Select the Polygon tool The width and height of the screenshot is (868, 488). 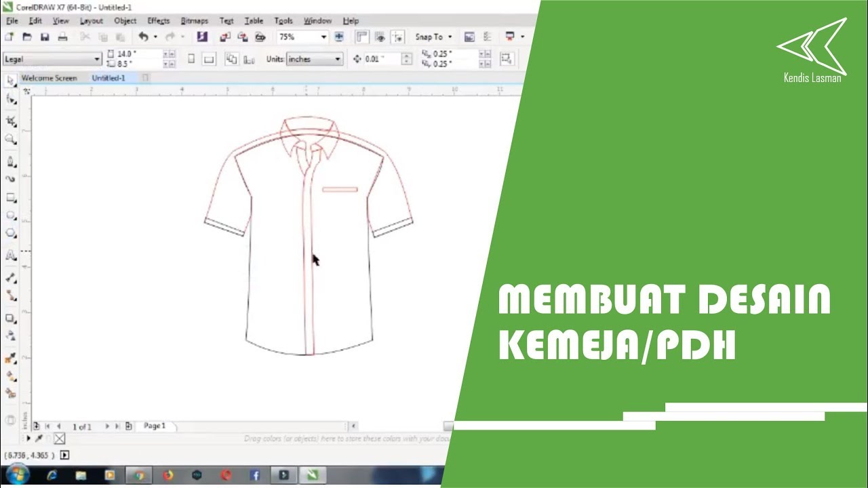[x=10, y=233]
